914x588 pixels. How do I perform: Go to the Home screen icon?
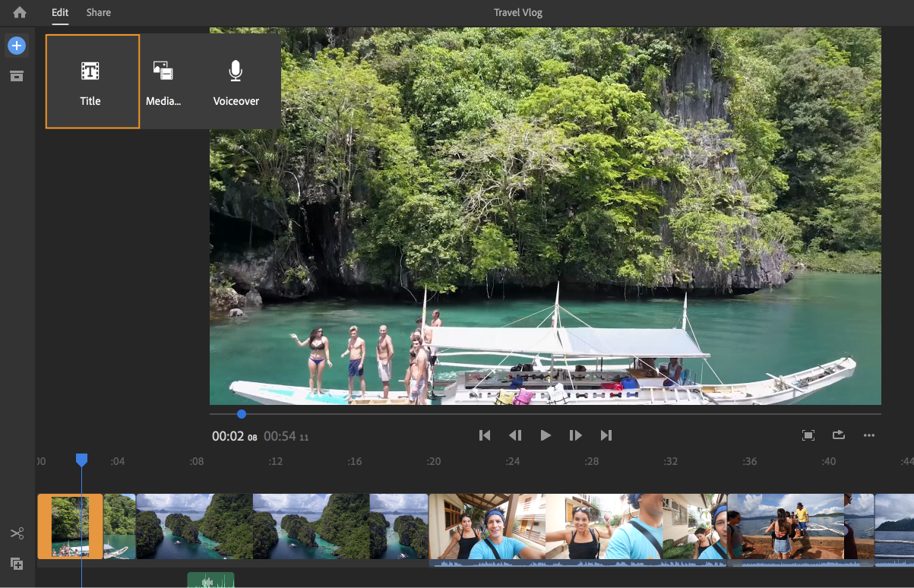click(20, 12)
